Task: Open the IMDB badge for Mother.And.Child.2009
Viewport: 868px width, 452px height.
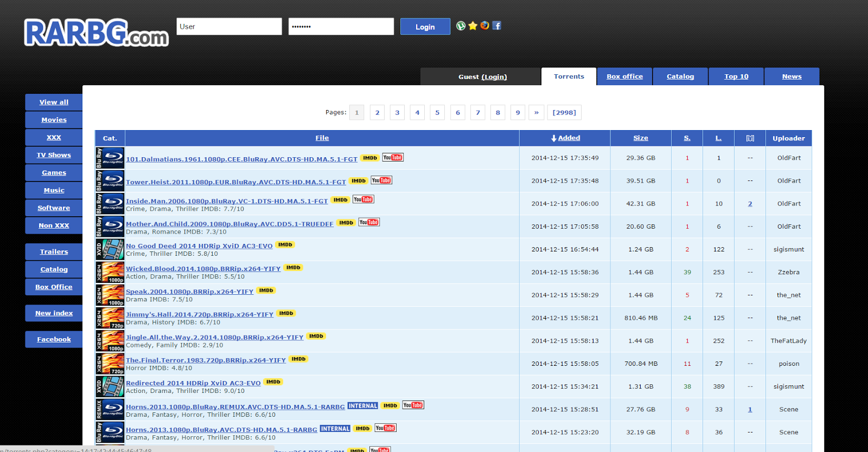Action: pos(346,223)
